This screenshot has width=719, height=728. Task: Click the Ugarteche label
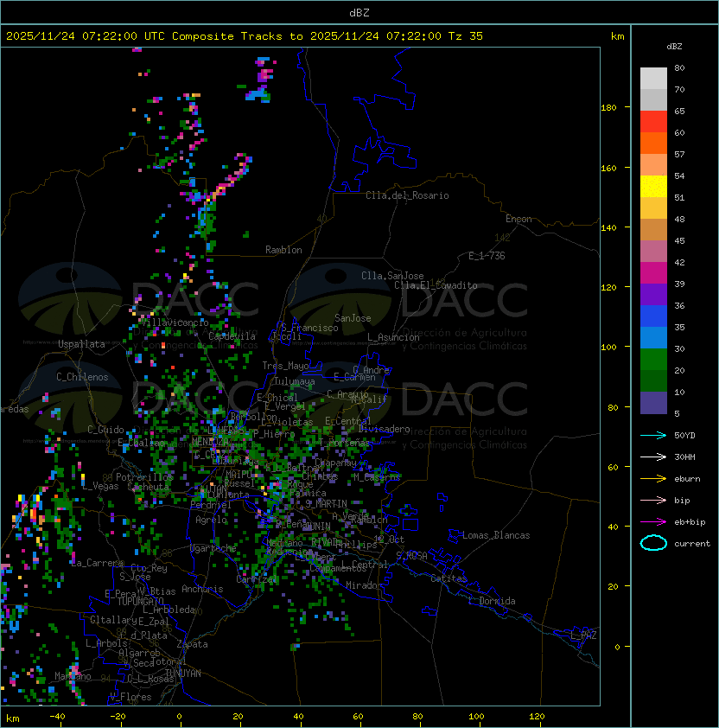tap(213, 548)
